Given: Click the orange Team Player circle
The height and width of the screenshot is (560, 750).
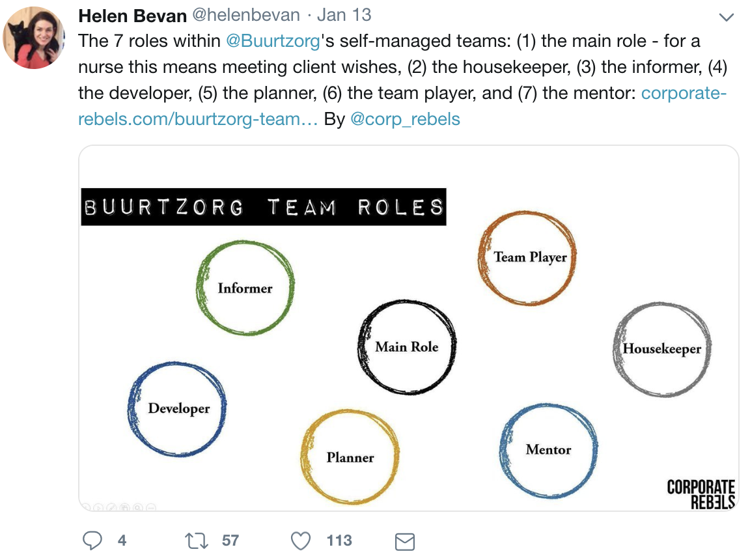Looking at the screenshot, I should pyautogui.click(x=527, y=258).
